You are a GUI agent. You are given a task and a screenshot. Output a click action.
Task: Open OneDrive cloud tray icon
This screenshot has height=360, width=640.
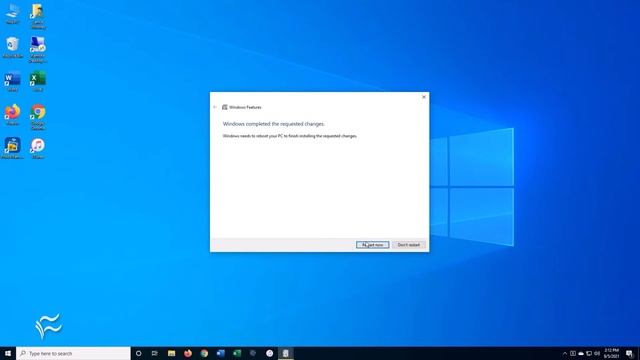click(x=581, y=353)
